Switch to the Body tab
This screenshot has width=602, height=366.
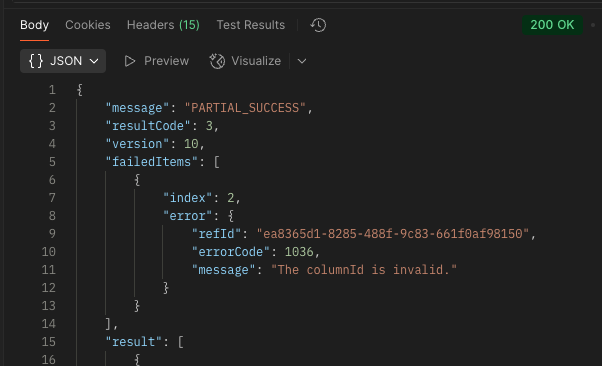[35, 25]
